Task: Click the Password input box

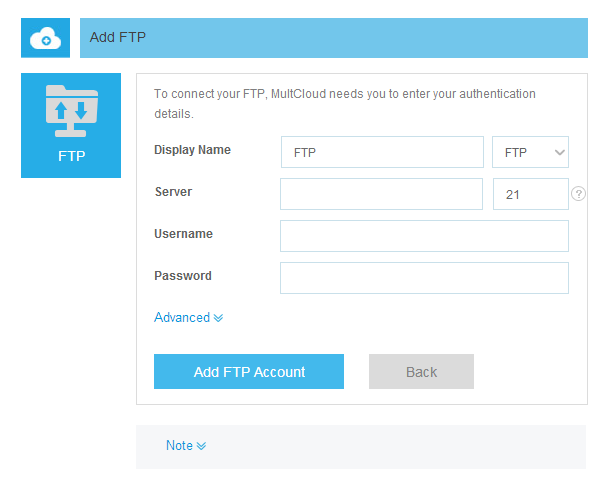Action: (424, 278)
